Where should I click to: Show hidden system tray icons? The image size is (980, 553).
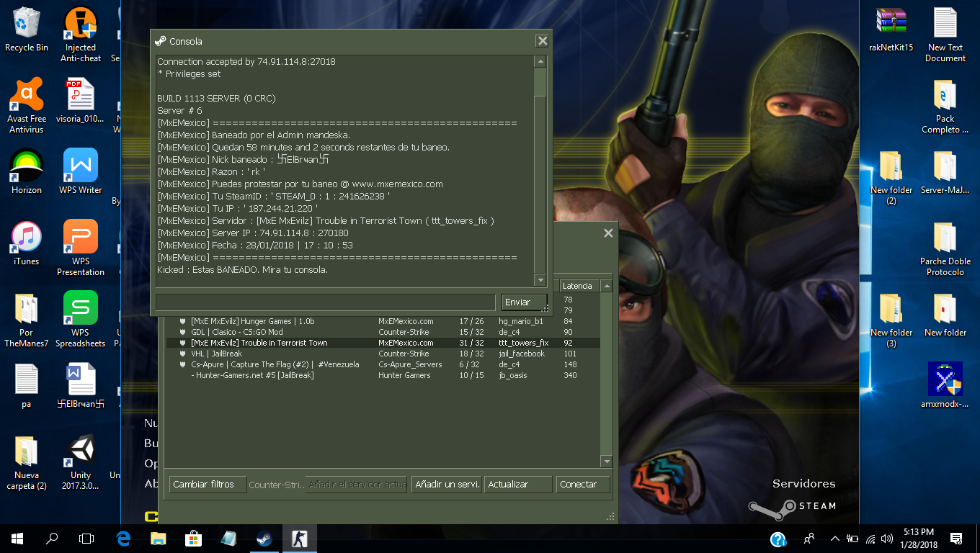tap(834, 539)
